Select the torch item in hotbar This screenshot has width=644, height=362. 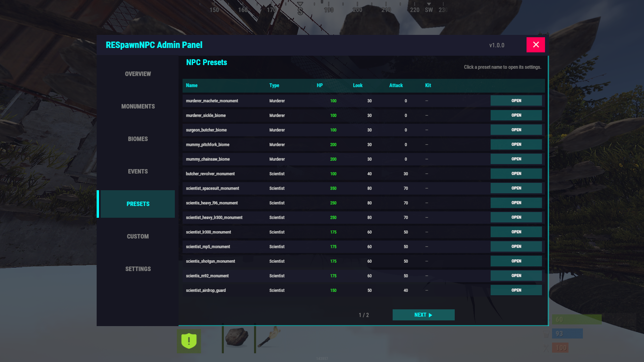[x=268, y=338]
